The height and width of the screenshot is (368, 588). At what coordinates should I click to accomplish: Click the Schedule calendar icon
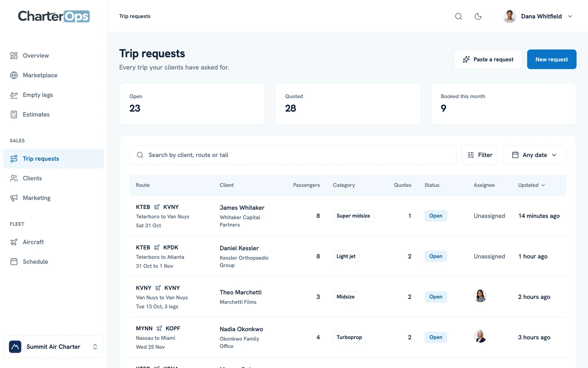pos(14,262)
